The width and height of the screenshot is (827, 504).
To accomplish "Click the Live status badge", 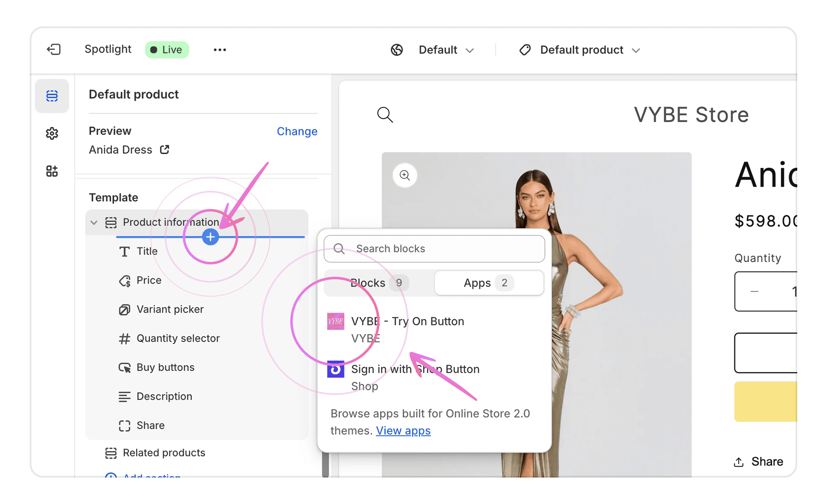I will tap(167, 50).
